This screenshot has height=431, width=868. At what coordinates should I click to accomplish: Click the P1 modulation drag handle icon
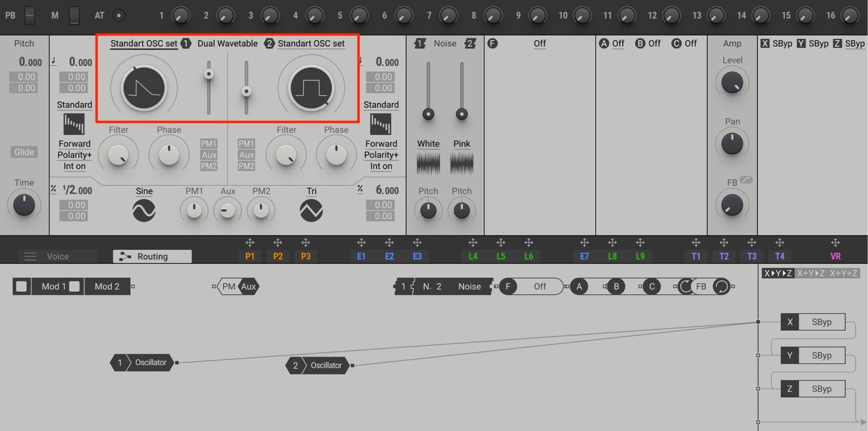tap(250, 243)
